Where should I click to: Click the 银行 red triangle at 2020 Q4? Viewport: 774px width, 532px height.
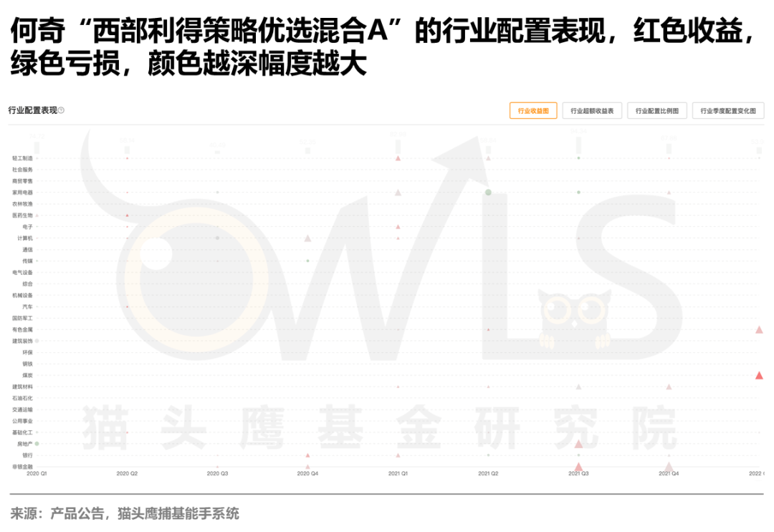(x=307, y=455)
